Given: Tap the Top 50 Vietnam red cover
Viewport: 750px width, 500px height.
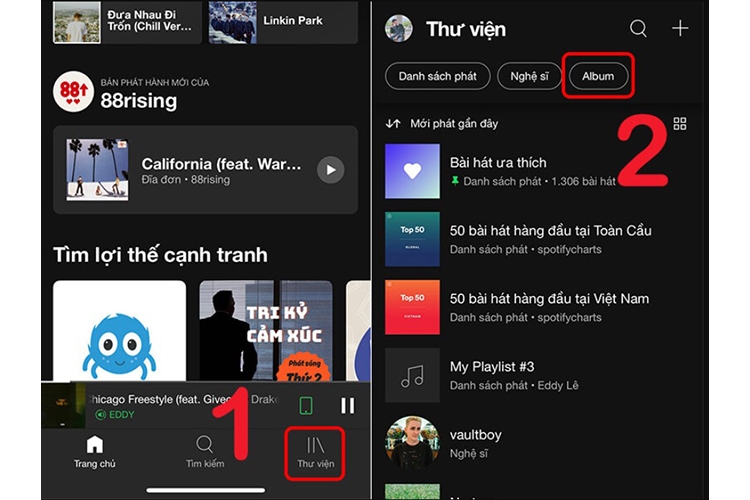Looking at the screenshot, I should tap(412, 307).
